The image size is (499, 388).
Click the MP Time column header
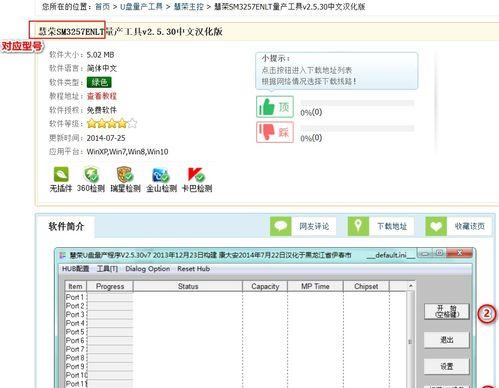315,286
